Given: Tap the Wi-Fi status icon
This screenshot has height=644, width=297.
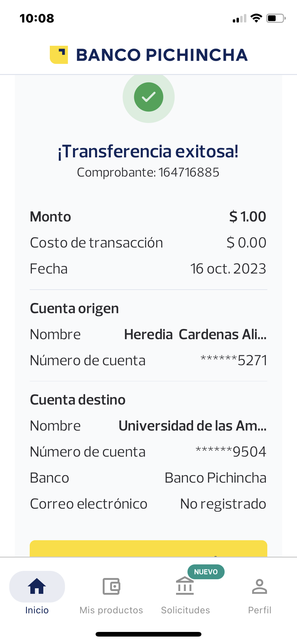Looking at the screenshot, I should pos(256,18).
